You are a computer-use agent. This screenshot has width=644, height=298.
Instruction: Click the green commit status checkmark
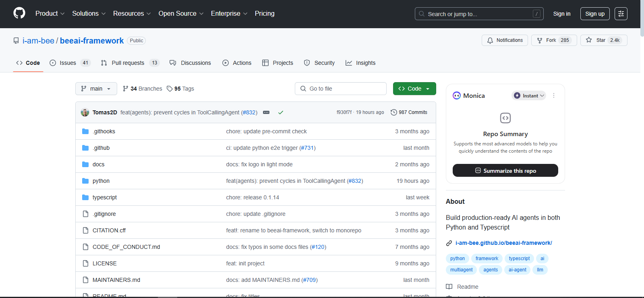tap(281, 112)
